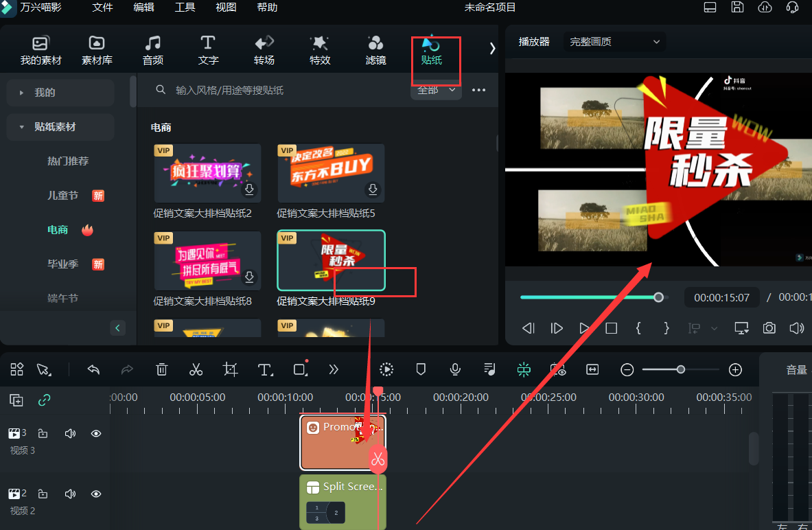Delete selected clip with the trash icon
This screenshot has width=812, height=530.
pos(161,369)
